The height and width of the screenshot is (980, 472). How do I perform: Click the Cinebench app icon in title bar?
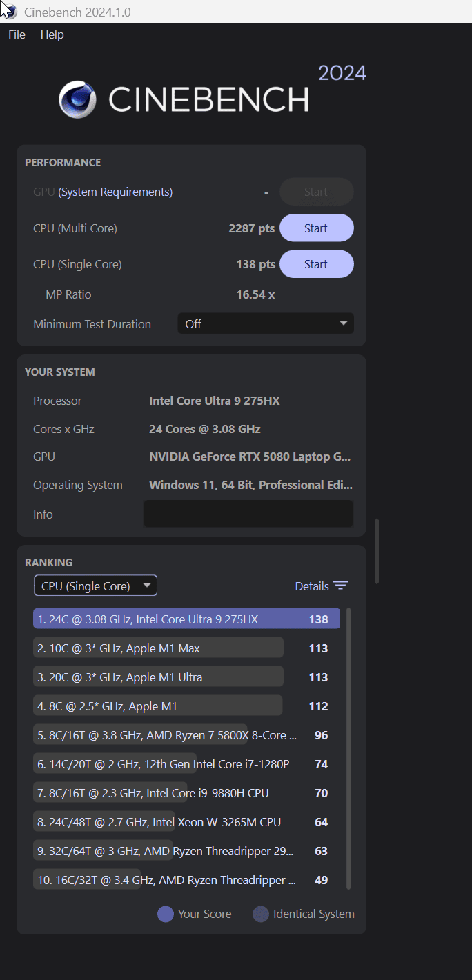[x=9, y=12]
